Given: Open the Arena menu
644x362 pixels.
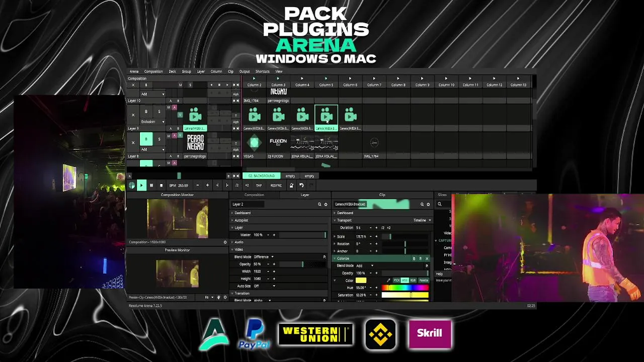Looking at the screenshot, I should [x=134, y=71].
